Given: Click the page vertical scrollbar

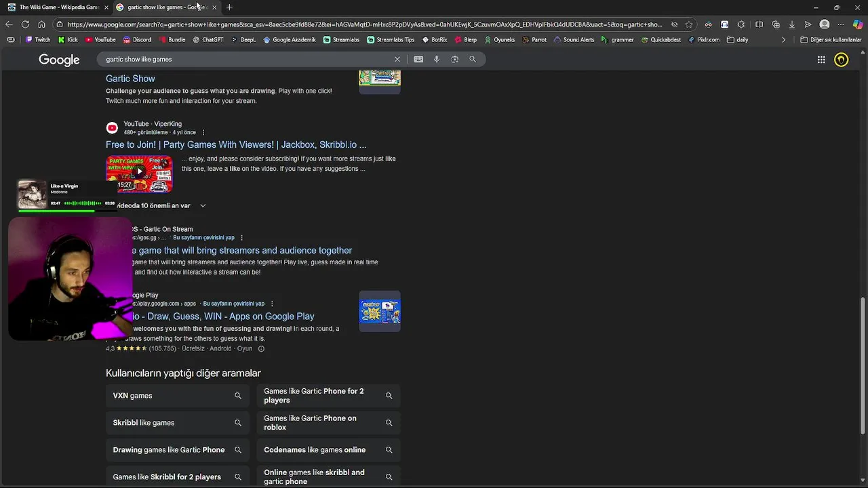Looking at the screenshot, I should pyautogui.click(x=863, y=366).
